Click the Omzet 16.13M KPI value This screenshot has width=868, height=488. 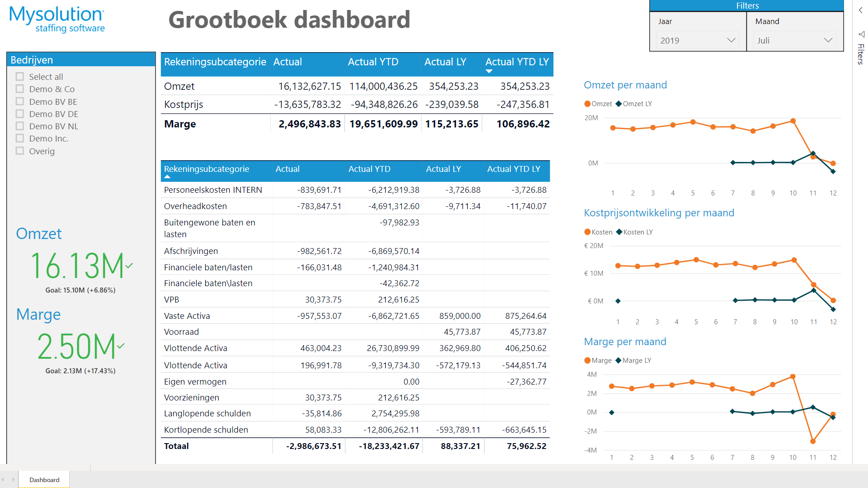tap(77, 266)
